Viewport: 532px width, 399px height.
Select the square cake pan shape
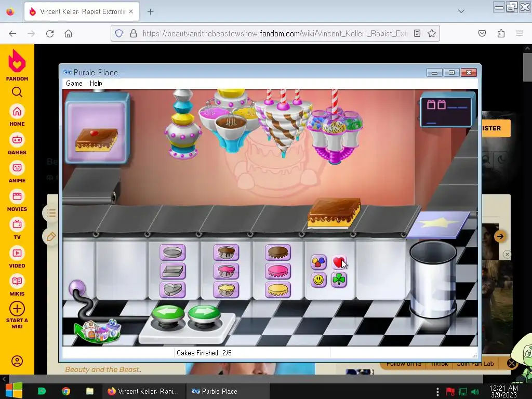172,271
